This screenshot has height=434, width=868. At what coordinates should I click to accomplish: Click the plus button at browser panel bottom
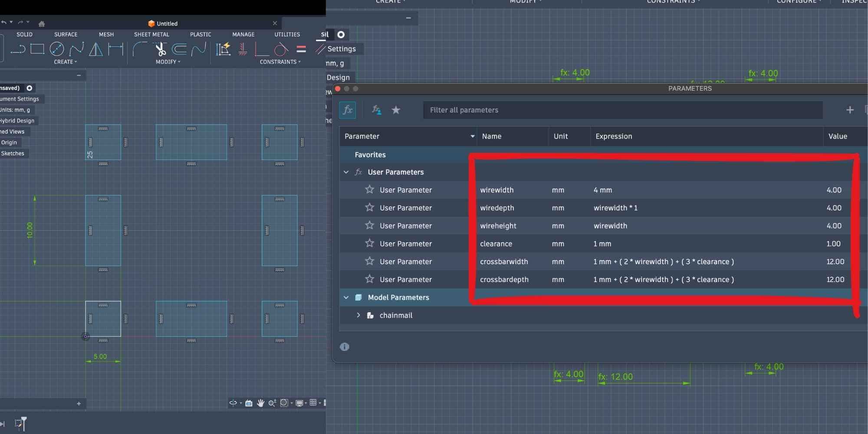(x=79, y=404)
